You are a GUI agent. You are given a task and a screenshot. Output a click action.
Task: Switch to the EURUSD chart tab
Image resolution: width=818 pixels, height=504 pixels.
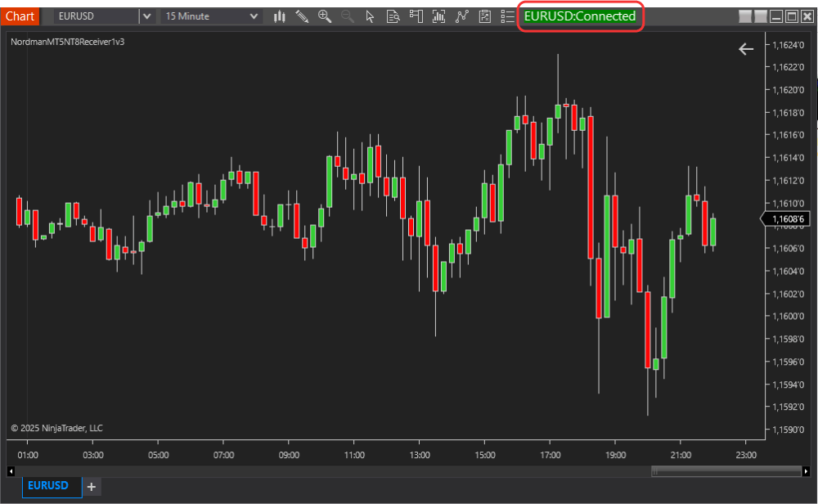click(51, 485)
